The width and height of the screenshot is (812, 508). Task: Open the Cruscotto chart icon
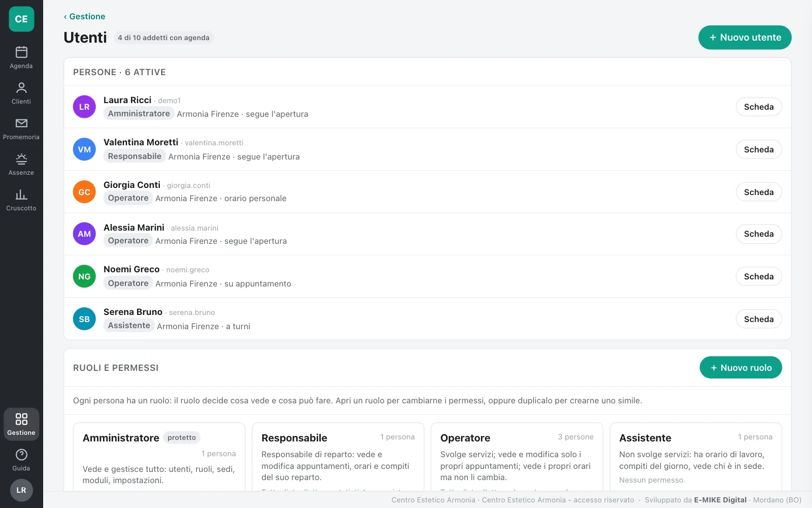[21, 195]
